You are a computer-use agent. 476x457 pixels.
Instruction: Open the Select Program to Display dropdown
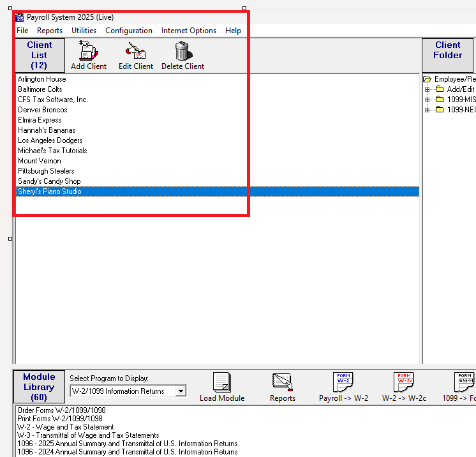pyautogui.click(x=181, y=391)
